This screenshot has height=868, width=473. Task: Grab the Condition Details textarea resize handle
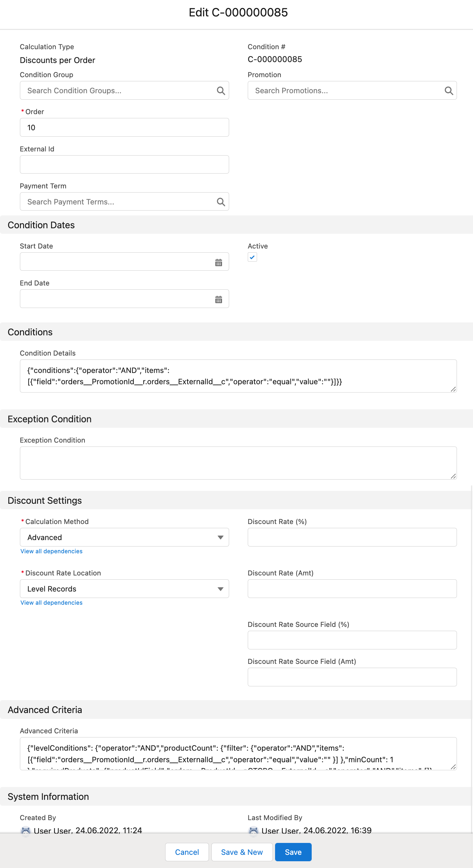tap(453, 389)
